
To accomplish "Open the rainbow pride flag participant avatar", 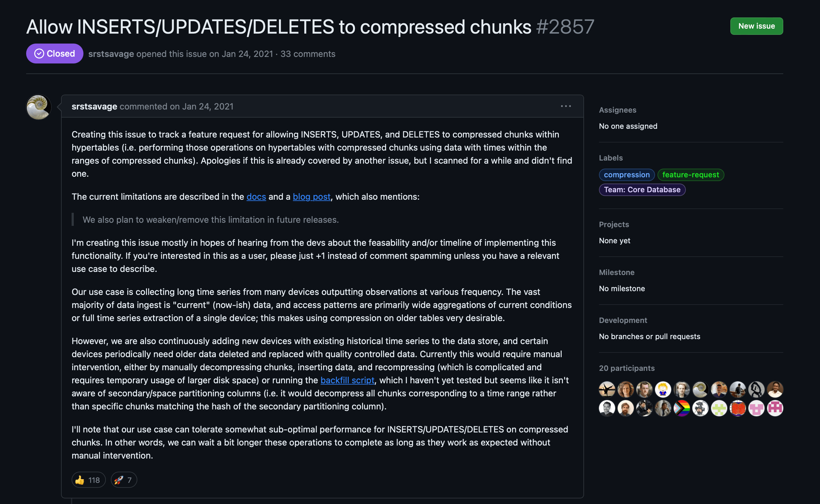I will 681,408.
